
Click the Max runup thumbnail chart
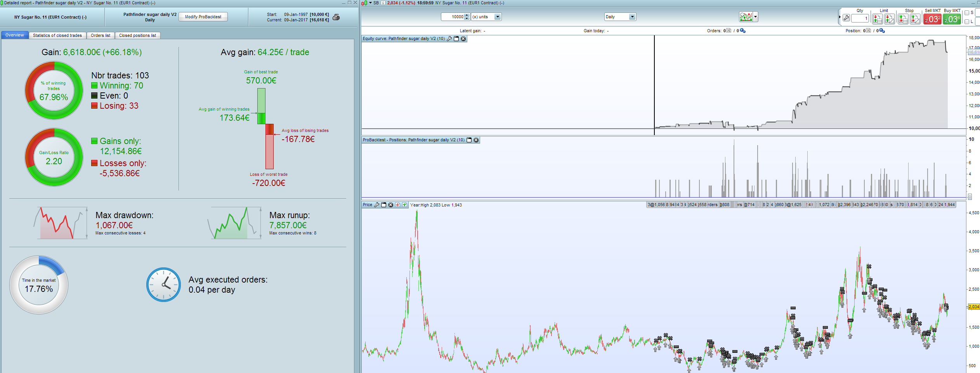point(234,223)
